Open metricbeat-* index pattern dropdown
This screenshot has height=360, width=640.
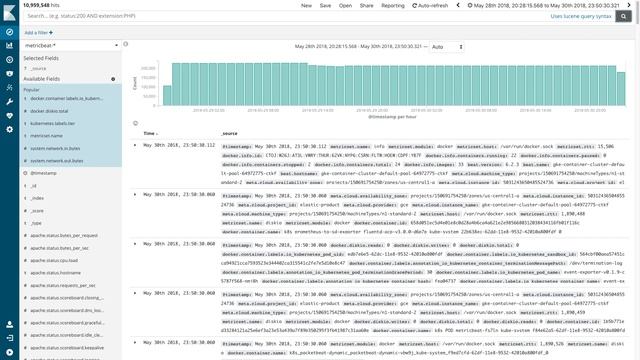tap(71, 45)
